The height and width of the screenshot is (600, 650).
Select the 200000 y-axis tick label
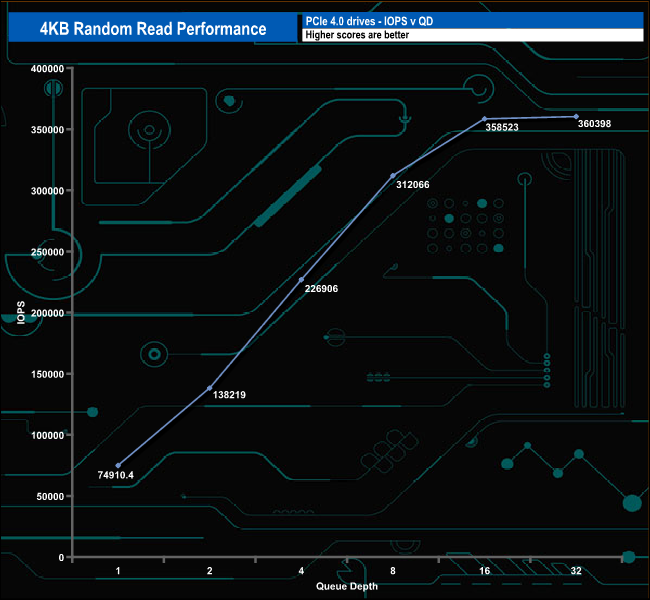click(x=47, y=313)
